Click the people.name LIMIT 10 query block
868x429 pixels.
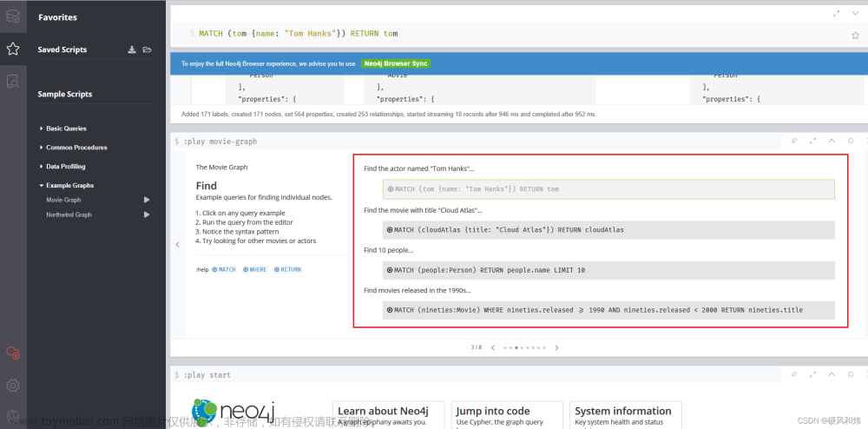[x=608, y=270]
